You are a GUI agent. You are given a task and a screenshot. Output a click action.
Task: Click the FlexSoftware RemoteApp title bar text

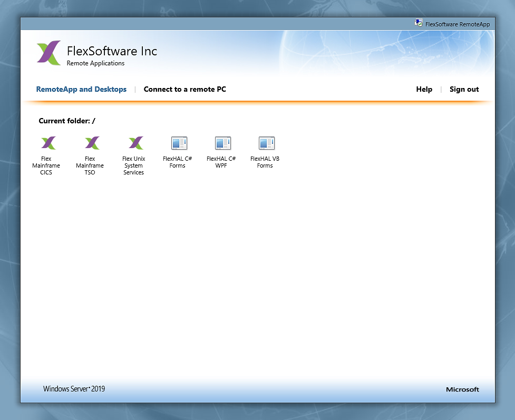click(x=458, y=24)
